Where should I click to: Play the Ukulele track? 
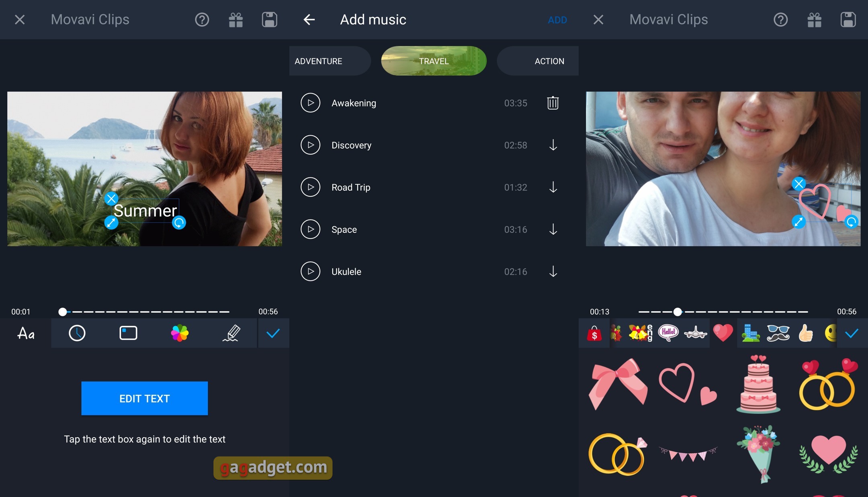click(310, 271)
